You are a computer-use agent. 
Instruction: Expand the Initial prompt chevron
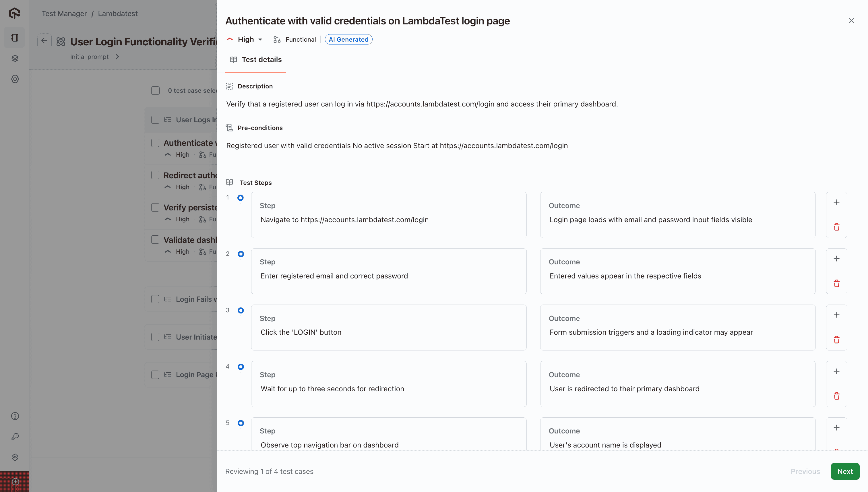pyautogui.click(x=117, y=57)
